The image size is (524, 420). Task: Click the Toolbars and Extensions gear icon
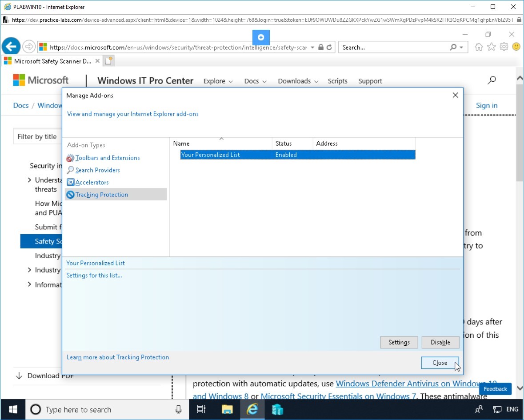click(70, 158)
